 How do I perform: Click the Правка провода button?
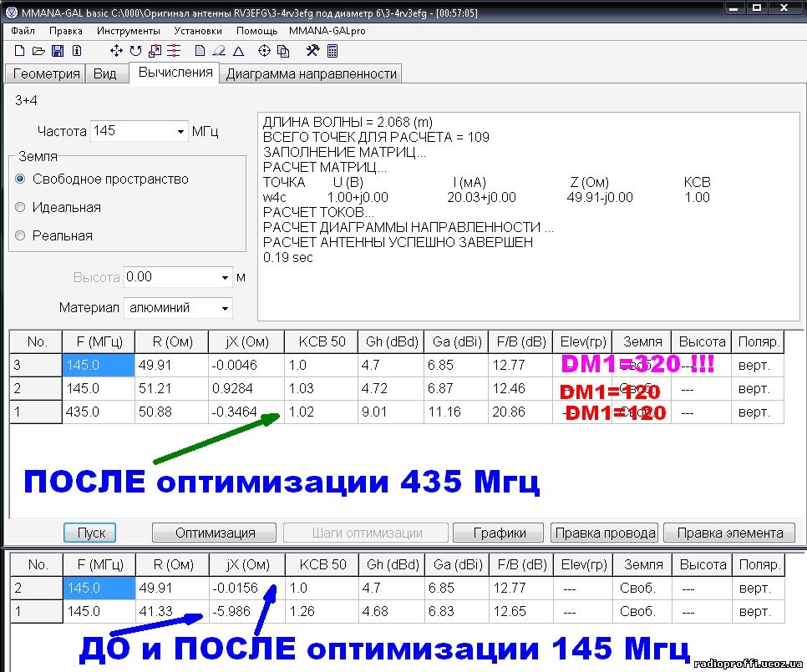pos(605,533)
